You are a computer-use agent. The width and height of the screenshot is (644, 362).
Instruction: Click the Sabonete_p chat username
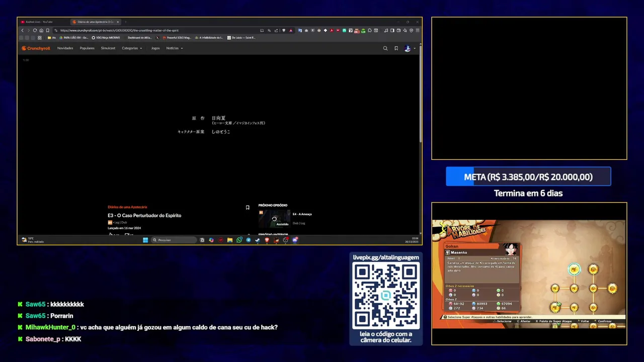(43, 339)
